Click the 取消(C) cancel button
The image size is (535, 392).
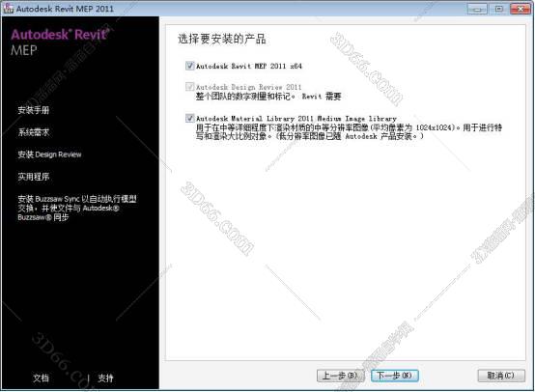coord(501,376)
